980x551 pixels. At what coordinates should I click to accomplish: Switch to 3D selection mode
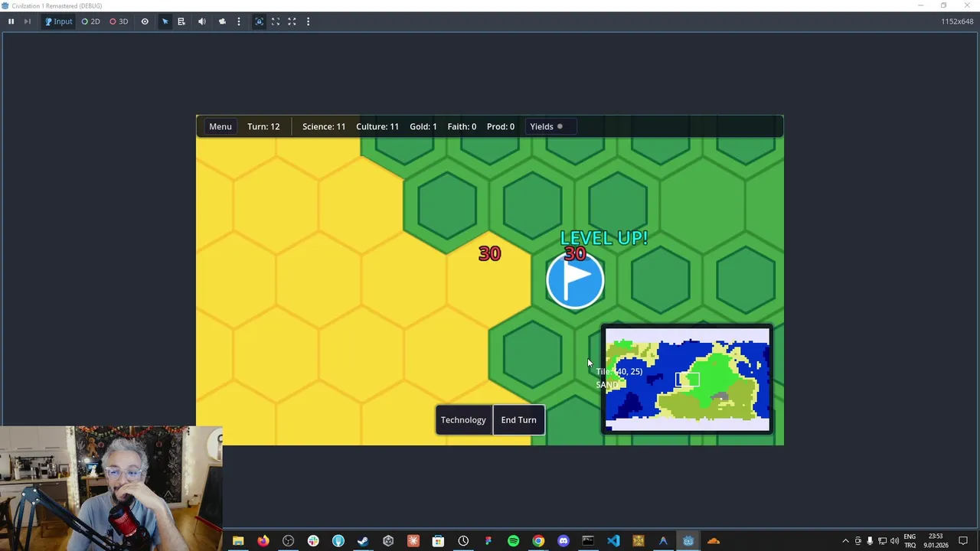click(119, 21)
